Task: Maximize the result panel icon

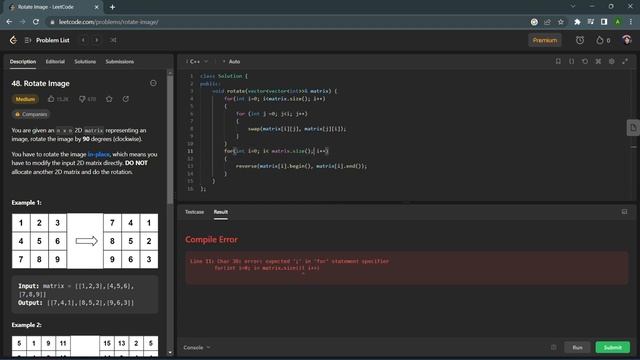Action: pos(624,211)
